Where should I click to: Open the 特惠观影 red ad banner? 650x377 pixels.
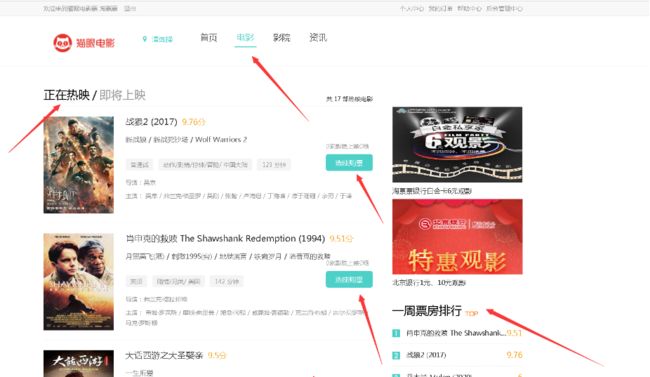click(457, 236)
